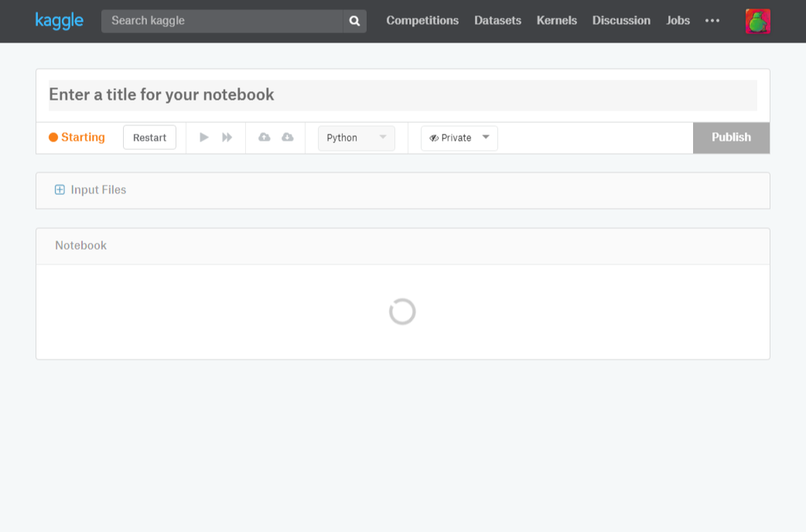The image size is (806, 532).
Task: Click the eye-slash icon on Private
Action: (433, 138)
